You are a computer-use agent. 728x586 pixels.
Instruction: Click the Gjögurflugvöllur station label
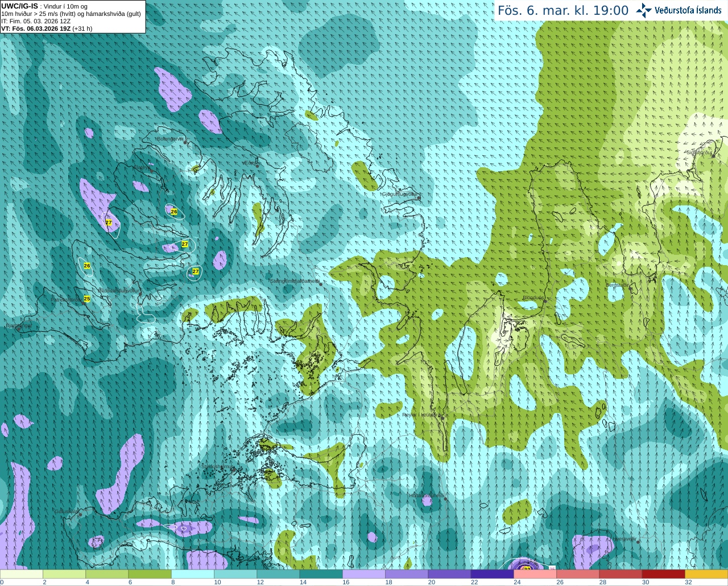[400, 194]
